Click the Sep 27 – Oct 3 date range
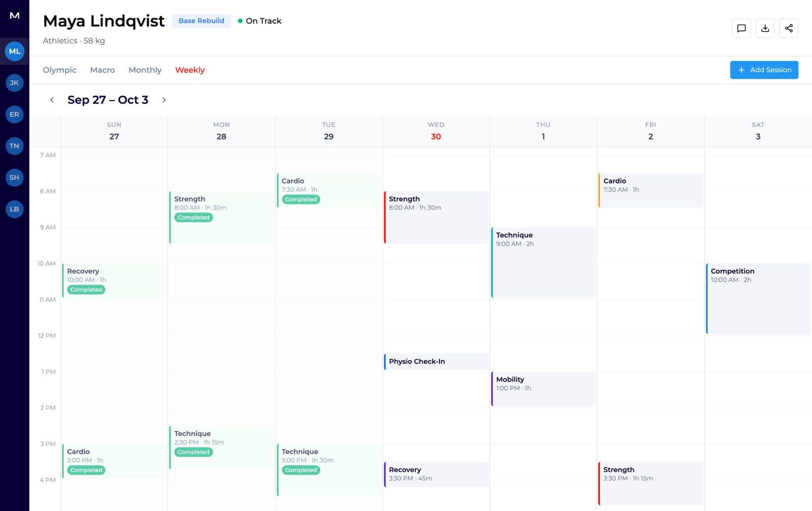Screen dimensions: 812x511 pos(108,100)
